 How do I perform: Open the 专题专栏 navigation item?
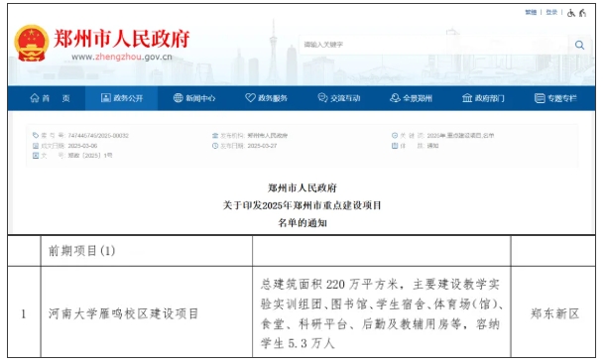click(x=561, y=98)
